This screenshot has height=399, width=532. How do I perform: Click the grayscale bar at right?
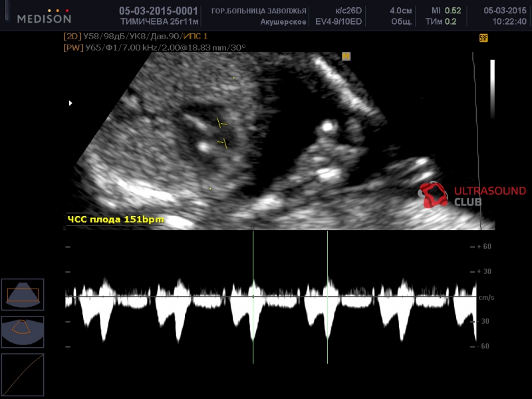(492, 89)
